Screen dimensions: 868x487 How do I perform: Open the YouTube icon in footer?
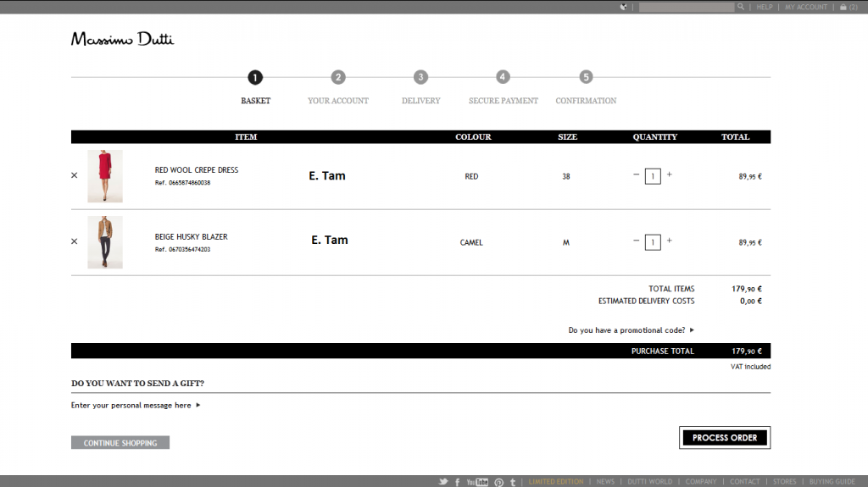pyautogui.click(x=477, y=482)
